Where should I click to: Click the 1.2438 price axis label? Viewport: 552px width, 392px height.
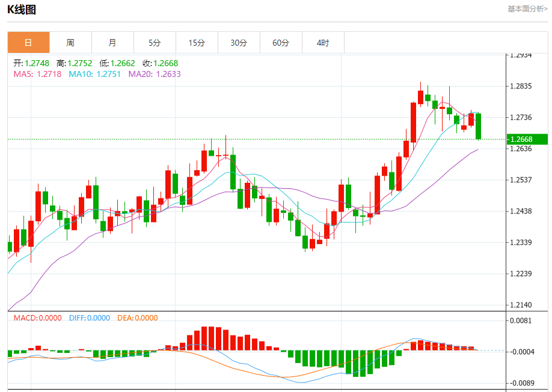point(521,211)
